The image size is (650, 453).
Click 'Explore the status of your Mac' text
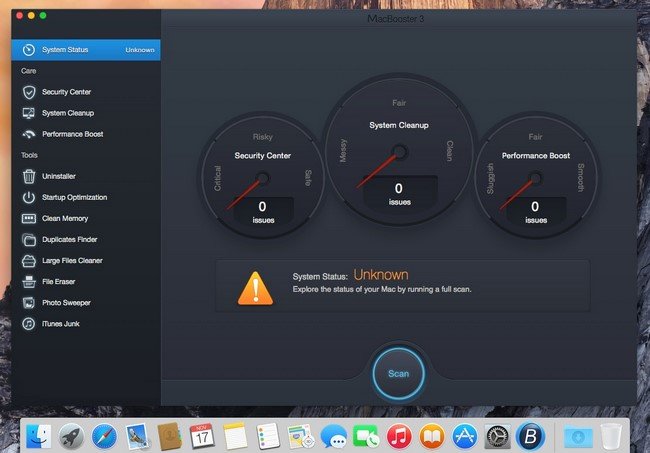(382, 289)
